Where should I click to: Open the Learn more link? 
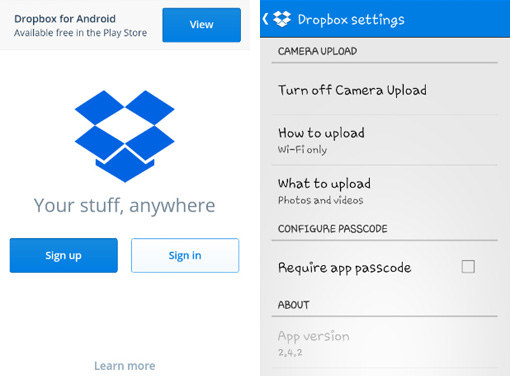coord(125,366)
